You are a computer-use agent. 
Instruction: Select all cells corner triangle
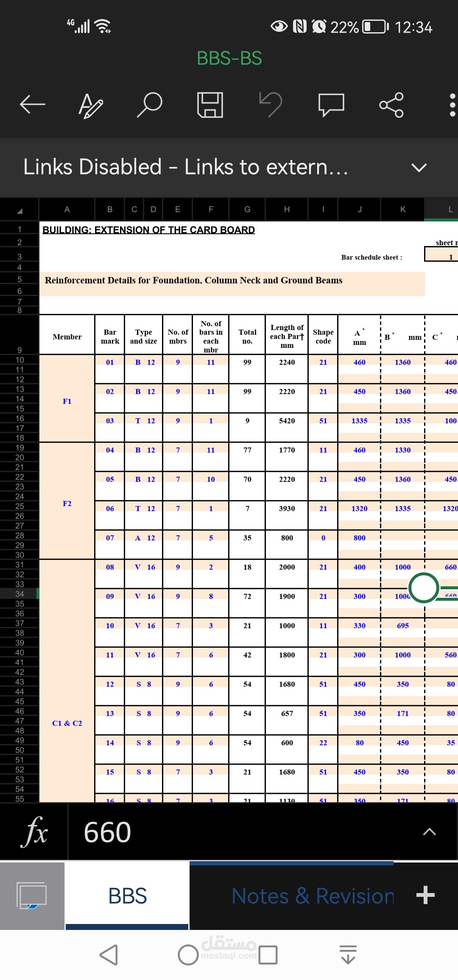(20, 210)
